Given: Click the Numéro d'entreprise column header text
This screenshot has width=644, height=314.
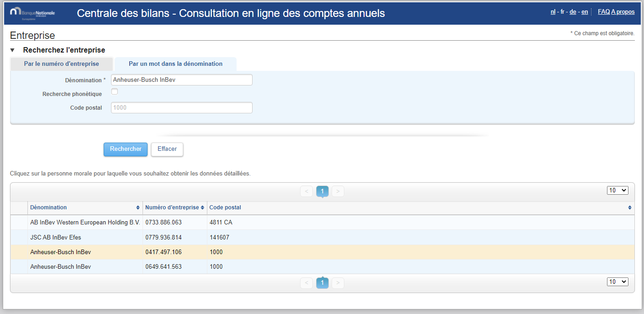Looking at the screenshot, I should click(x=172, y=208).
